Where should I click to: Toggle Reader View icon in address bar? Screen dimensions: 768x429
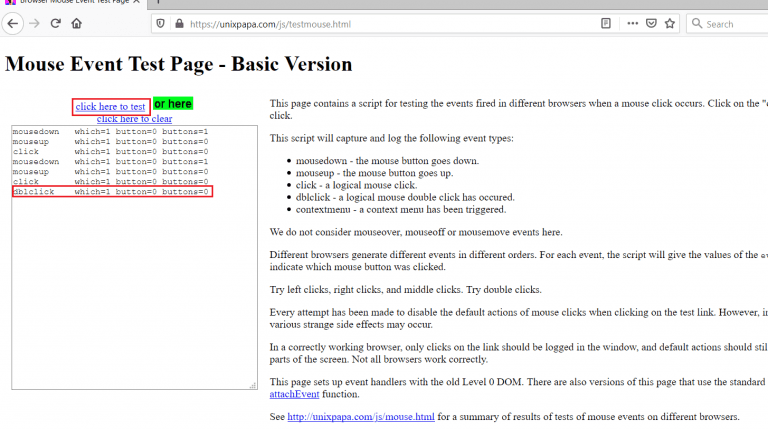pyautogui.click(x=606, y=23)
